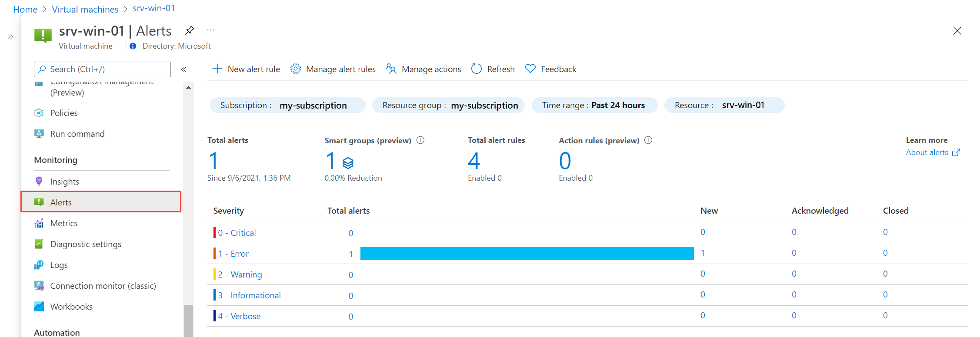Click the Acknowledged count in Error row
The image size is (980, 337).
794,253
